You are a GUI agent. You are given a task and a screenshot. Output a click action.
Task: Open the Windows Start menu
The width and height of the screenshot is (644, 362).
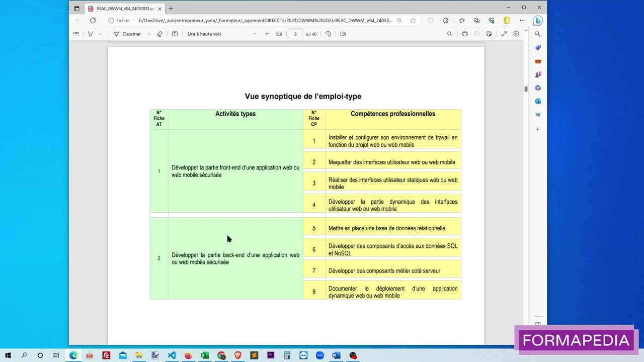[x=8, y=355]
